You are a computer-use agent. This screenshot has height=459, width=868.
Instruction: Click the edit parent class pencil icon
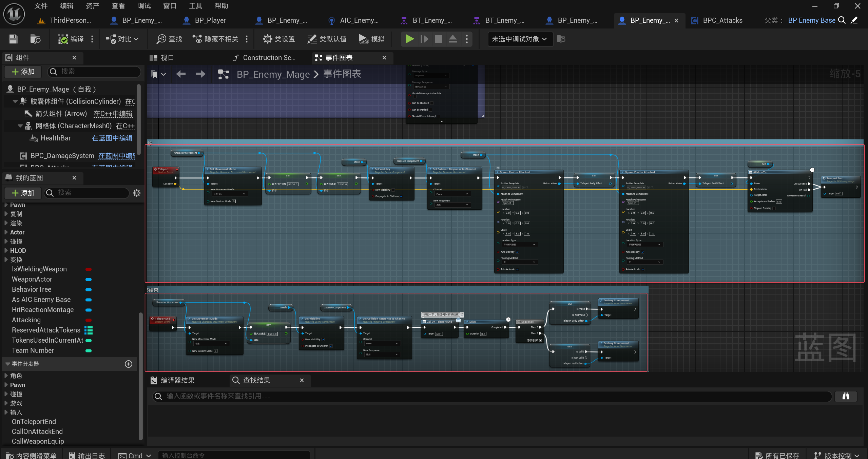(854, 20)
